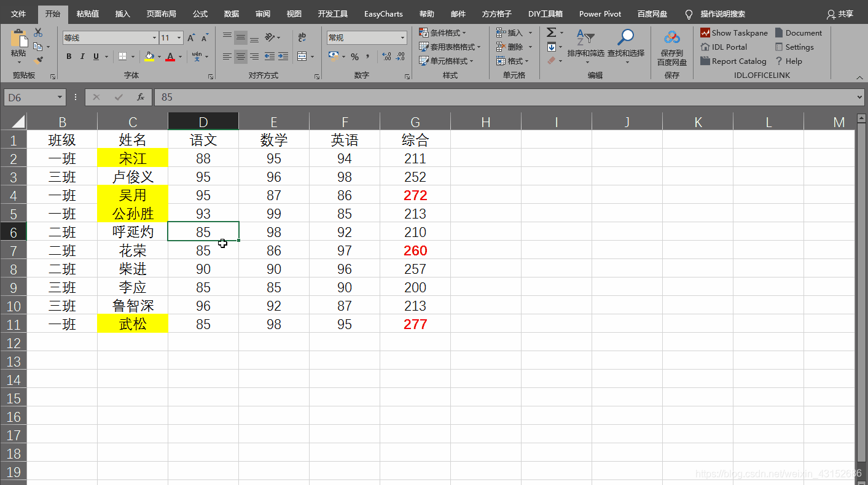Click the 删除 delete cells button
Viewport: 868px width, 485px height.
(510, 47)
